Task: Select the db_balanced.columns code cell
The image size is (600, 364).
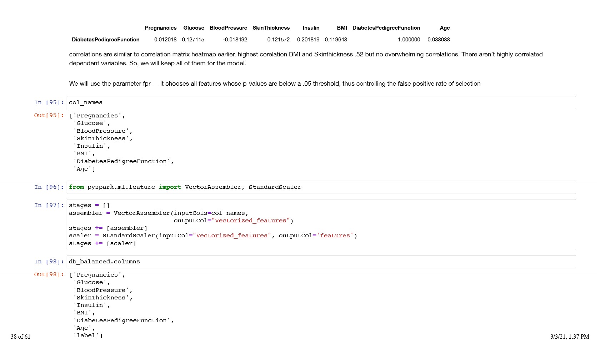Action: pos(321,262)
